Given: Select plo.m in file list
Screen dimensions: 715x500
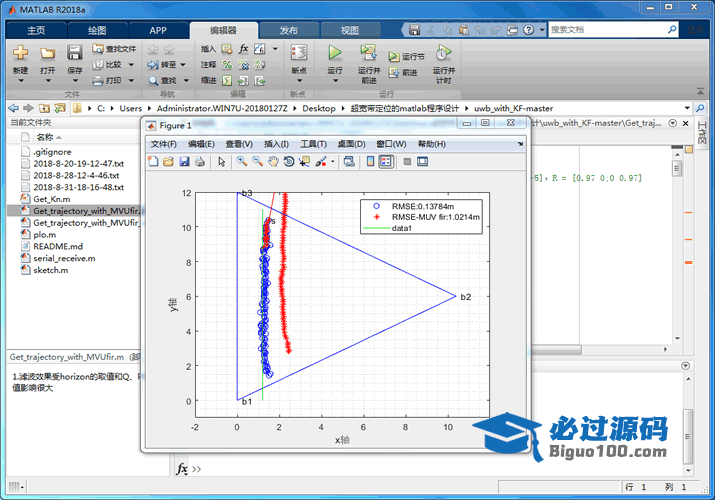Looking at the screenshot, I should [45, 235].
